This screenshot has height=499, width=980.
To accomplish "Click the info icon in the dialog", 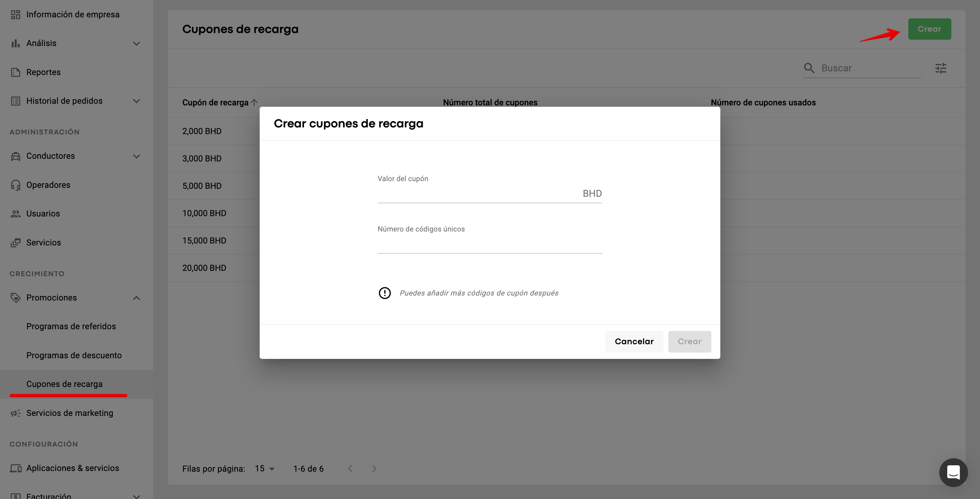I will [x=385, y=293].
